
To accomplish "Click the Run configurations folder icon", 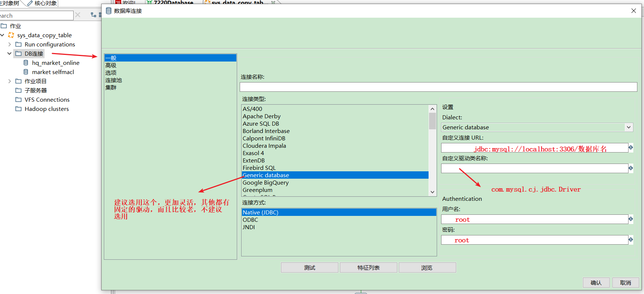I will click(18, 44).
